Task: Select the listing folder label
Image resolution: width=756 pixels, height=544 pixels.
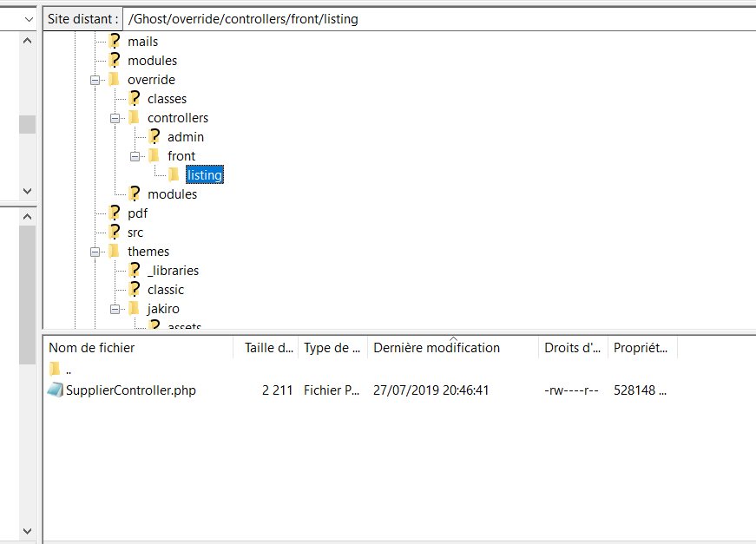Action: (x=205, y=175)
